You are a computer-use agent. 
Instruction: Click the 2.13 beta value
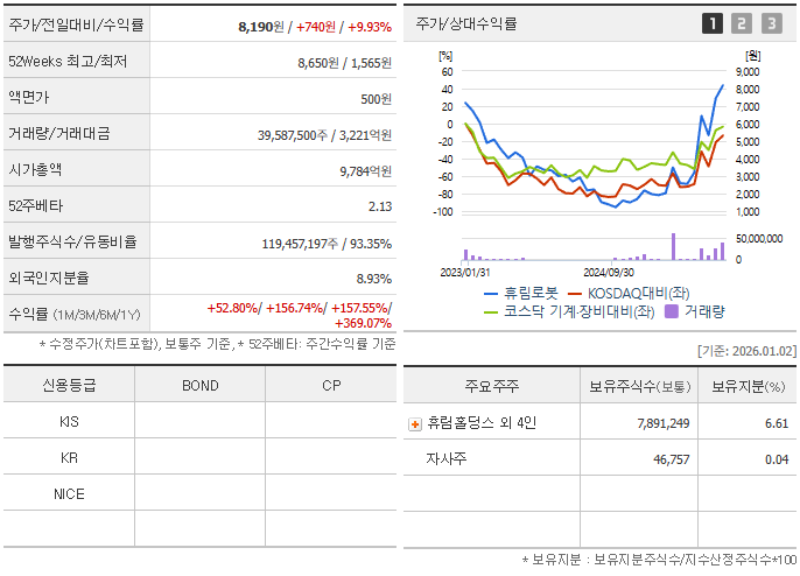[380, 207]
